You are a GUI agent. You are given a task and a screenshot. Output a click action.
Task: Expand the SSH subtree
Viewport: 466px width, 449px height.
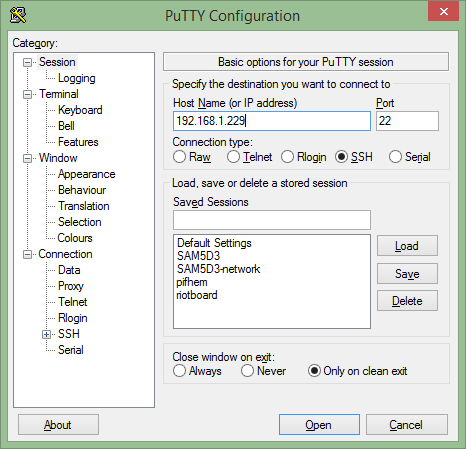click(x=46, y=334)
